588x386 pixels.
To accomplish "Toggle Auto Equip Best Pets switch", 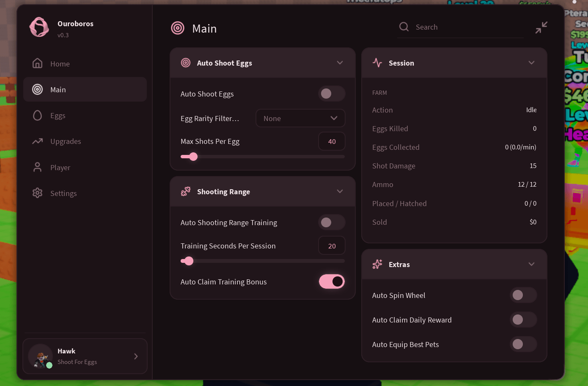I will click(x=523, y=344).
